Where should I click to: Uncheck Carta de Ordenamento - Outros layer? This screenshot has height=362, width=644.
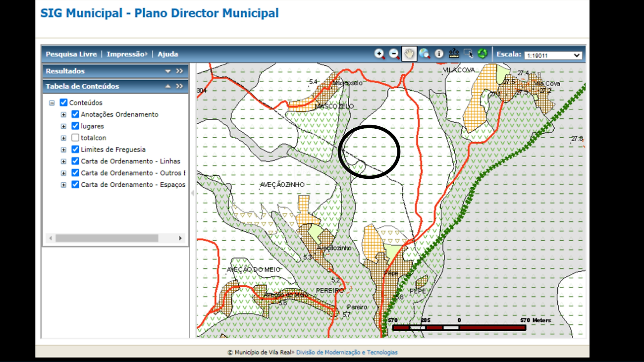point(75,173)
